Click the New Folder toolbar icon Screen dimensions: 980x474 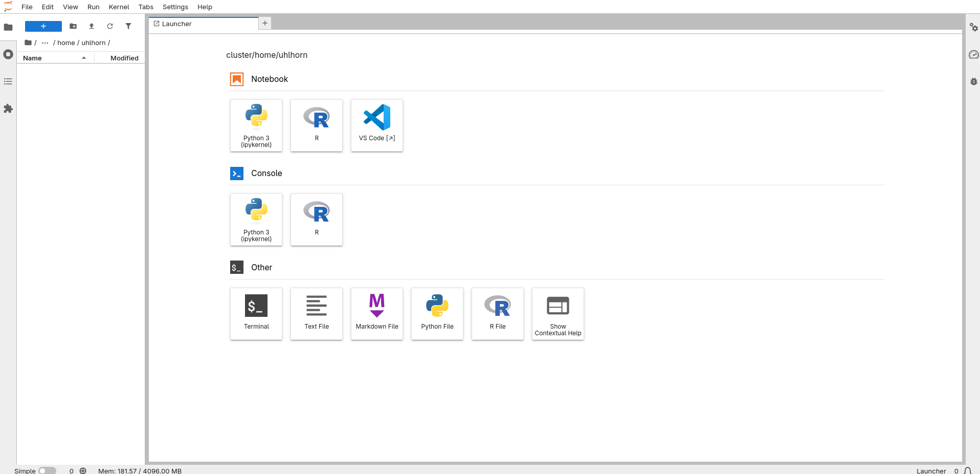point(73,26)
